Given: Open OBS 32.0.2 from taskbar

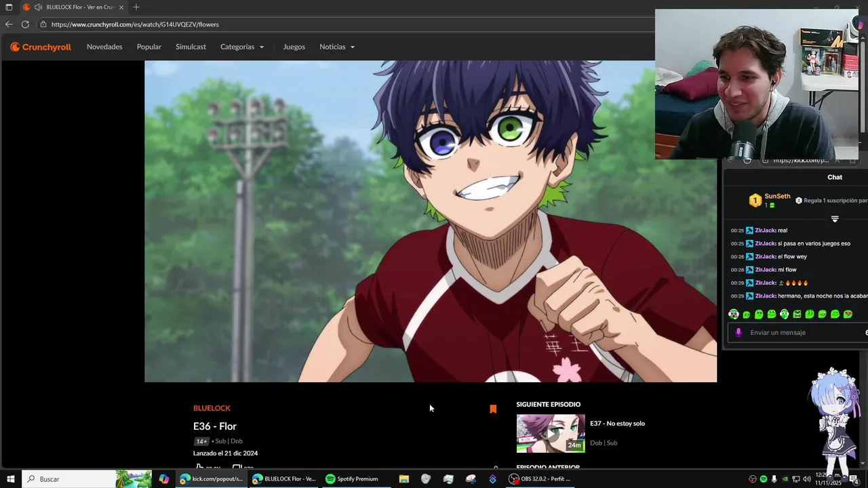Looking at the screenshot, I should (x=540, y=479).
